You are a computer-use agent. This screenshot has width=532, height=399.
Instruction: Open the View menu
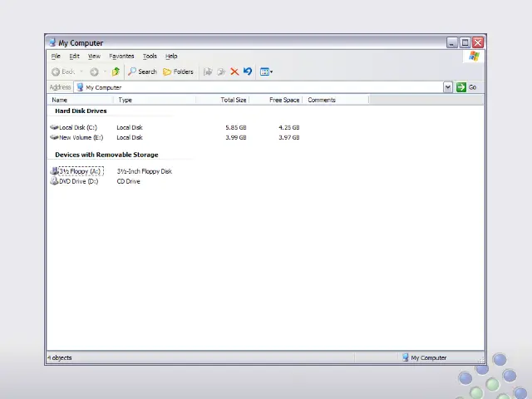(x=94, y=56)
